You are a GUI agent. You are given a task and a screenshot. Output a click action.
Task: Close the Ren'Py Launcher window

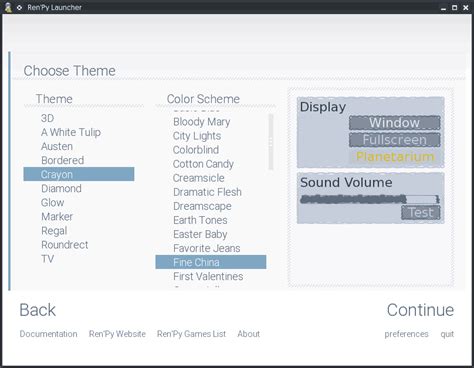point(466,7)
